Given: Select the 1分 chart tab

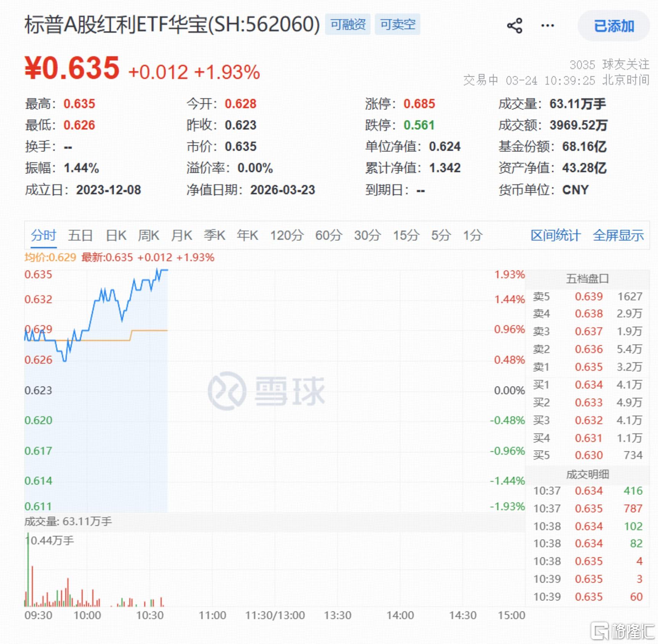Looking at the screenshot, I should tap(473, 235).
